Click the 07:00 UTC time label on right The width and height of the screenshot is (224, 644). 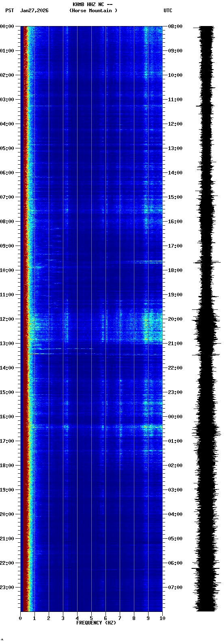click(x=175, y=587)
